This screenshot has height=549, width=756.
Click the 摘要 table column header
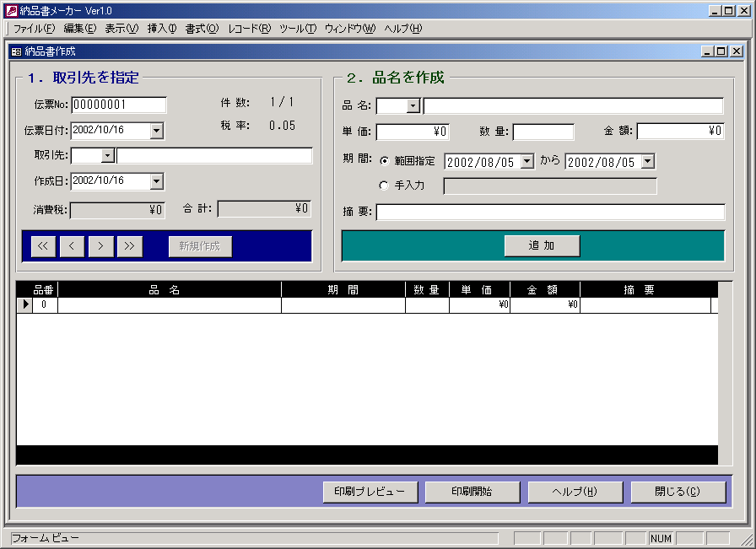(x=645, y=290)
